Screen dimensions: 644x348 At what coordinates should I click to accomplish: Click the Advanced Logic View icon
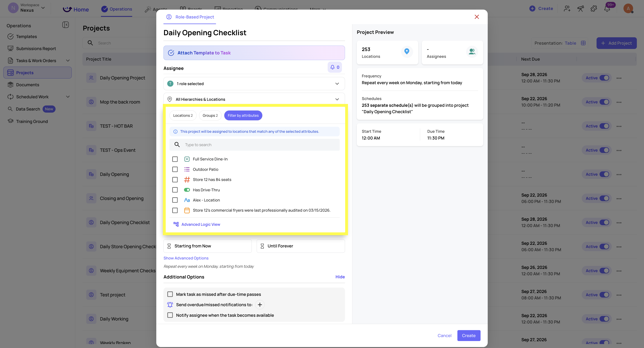tap(176, 224)
